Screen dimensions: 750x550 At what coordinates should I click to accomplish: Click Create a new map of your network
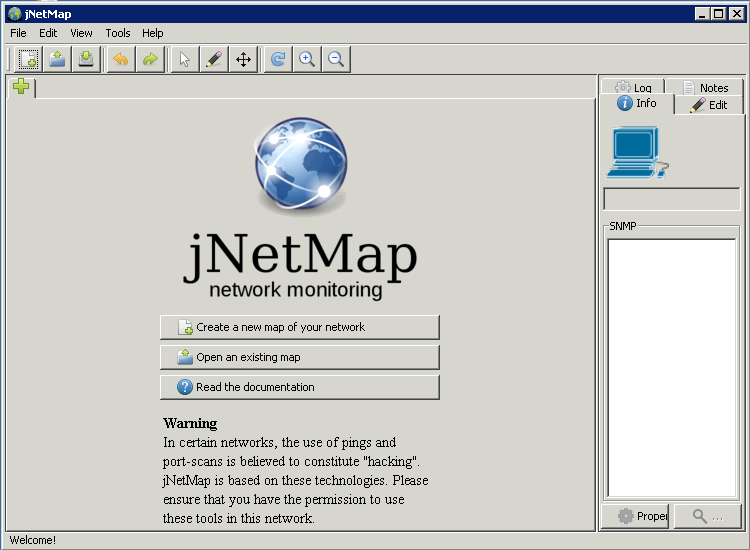[299, 327]
